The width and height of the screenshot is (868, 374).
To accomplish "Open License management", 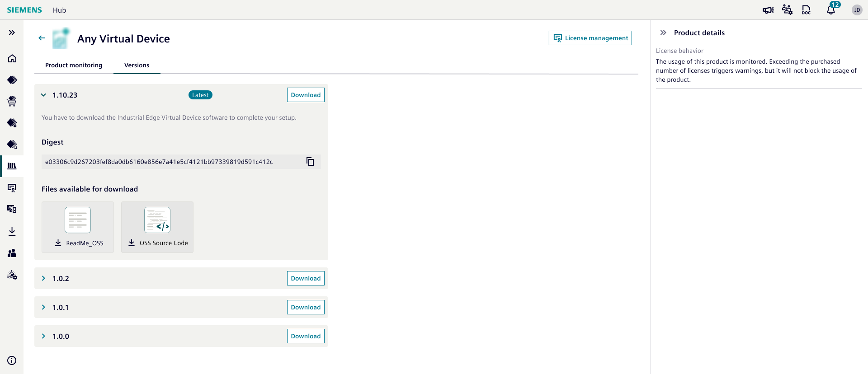I will pyautogui.click(x=590, y=38).
